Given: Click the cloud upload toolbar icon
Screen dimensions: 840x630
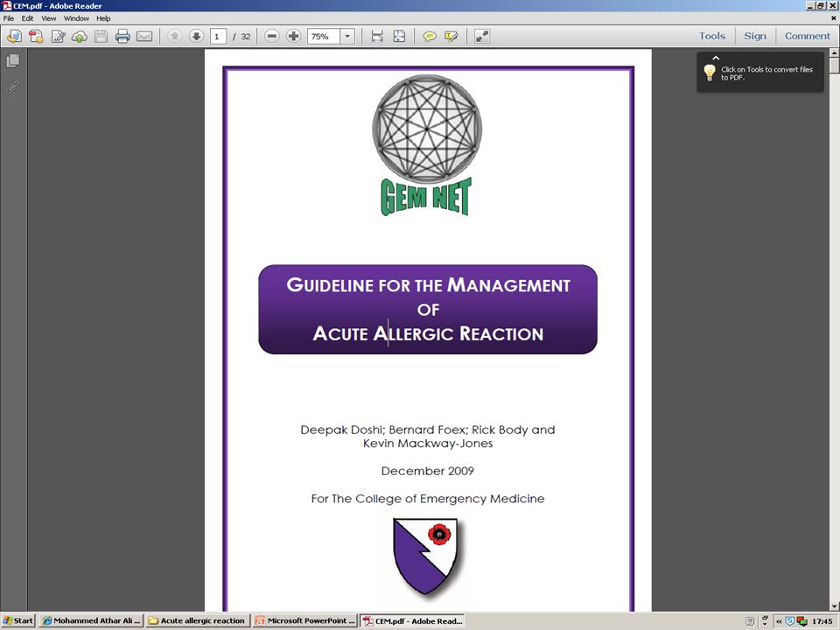Looking at the screenshot, I should coord(80,37).
